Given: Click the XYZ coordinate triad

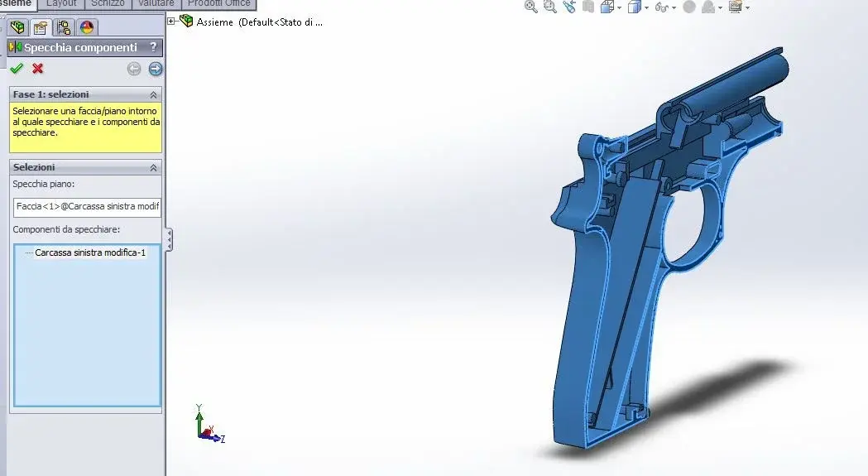Looking at the screenshot, I should (x=209, y=423).
